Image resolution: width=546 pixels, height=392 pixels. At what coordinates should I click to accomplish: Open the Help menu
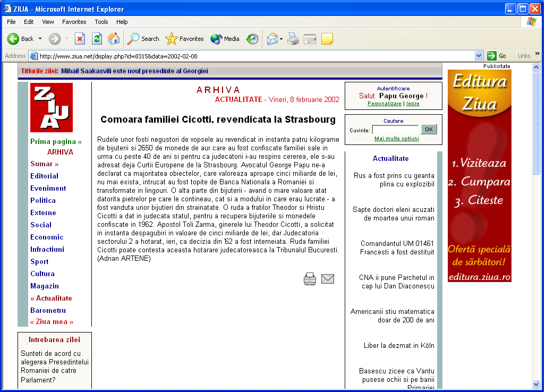[x=122, y=22]
